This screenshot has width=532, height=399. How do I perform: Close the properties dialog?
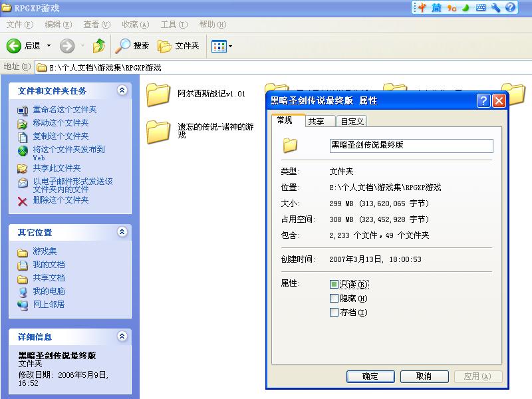click(x=499, y=101)
